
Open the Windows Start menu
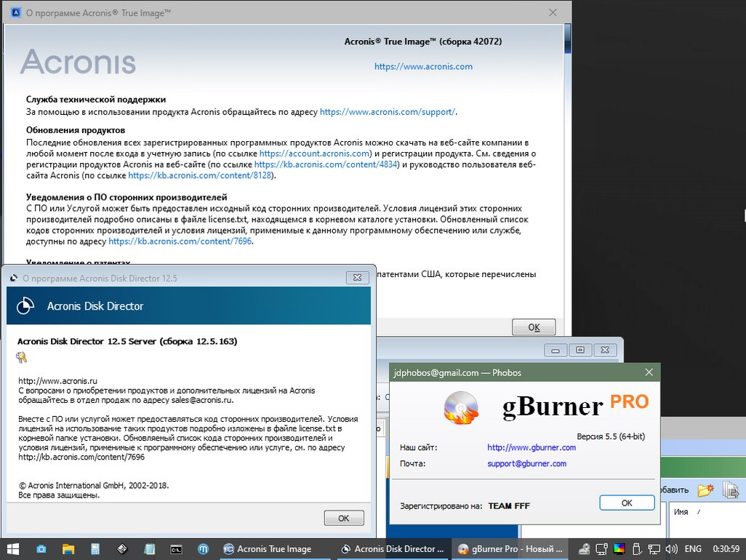click(x=13, y=549)
